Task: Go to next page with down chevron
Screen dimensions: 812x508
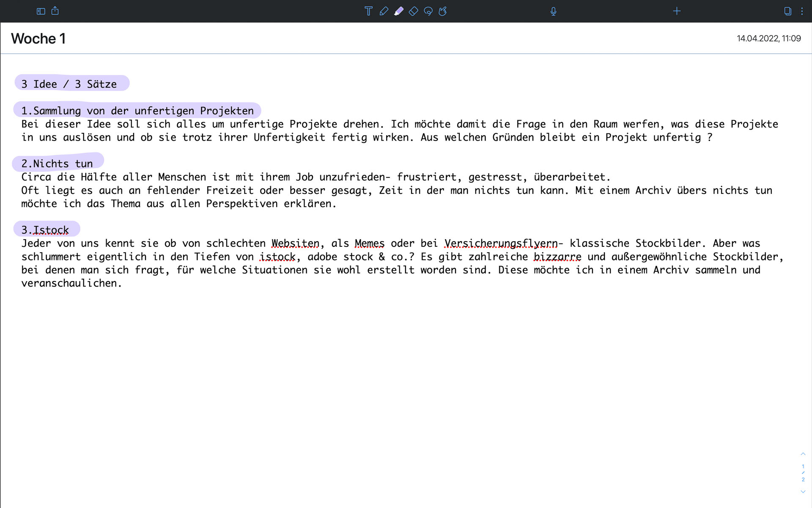Action: pyautogui.click(x=803, y=492)
